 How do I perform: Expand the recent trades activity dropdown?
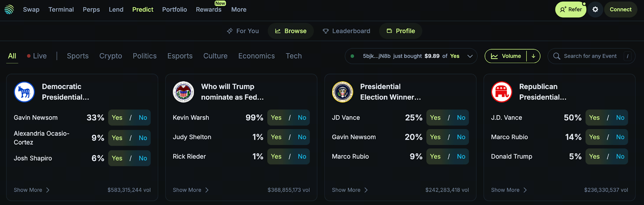[x=470, y=56]
